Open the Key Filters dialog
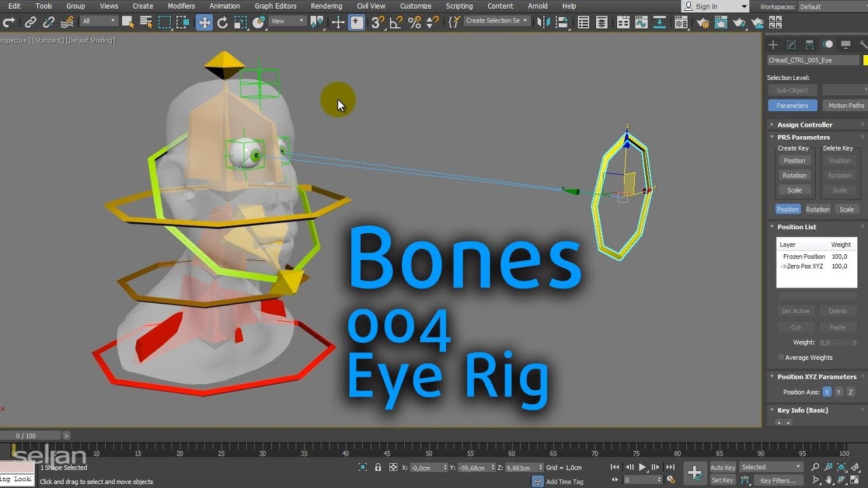 [x=778, y=481]
